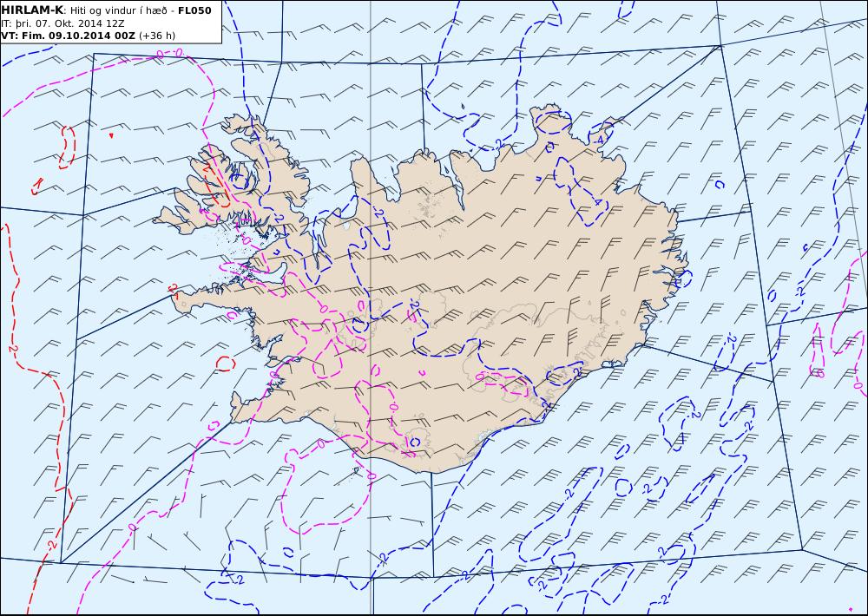
Task: Click the HIRLAM-K model name in header
Action: coord(32,10)
